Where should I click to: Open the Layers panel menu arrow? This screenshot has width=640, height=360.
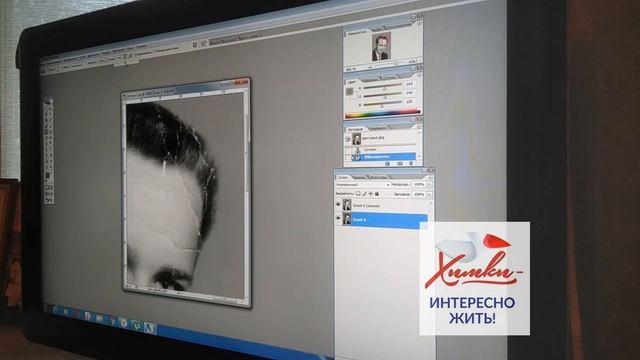point(430,178)
